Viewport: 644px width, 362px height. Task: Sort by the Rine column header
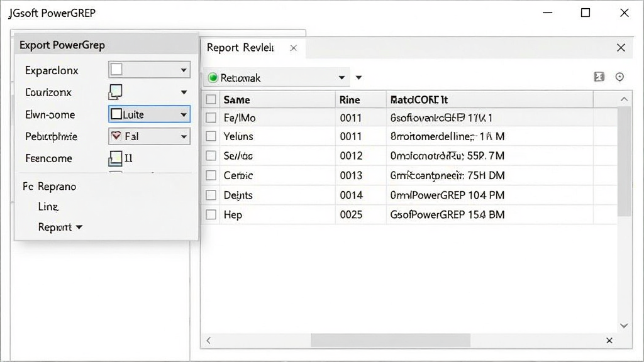tap(360, 100)
